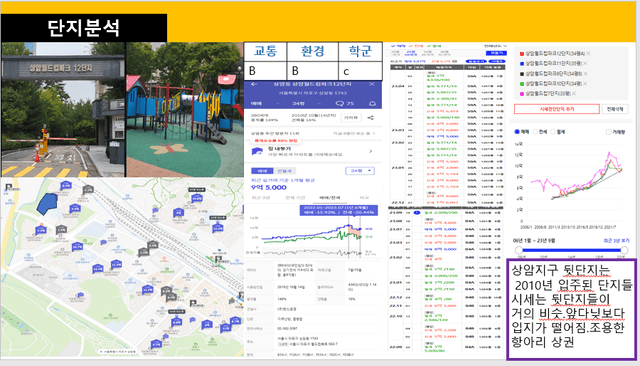Select the 전세 radio button above chart
This screenshot has width=640, height=366.
535,131
